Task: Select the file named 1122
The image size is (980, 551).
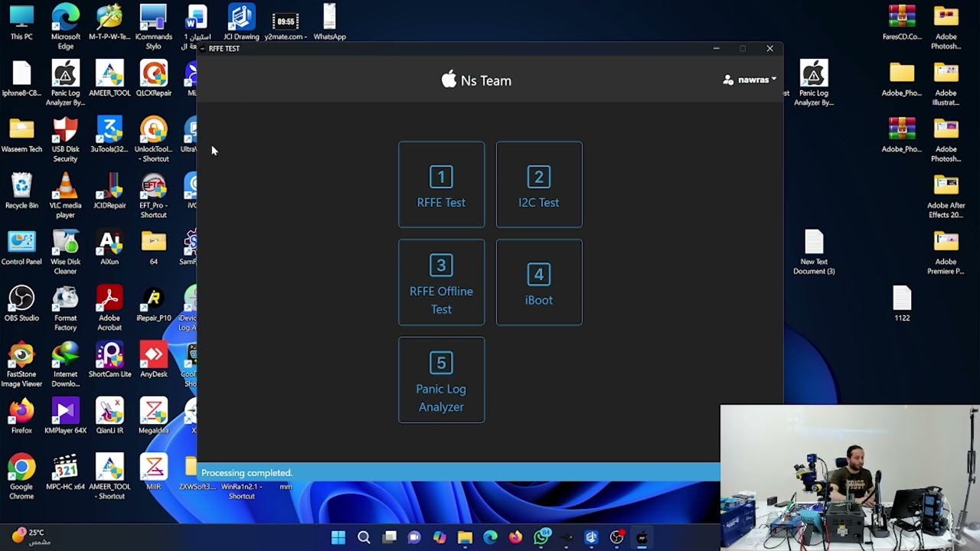Action: tap(902, 304)
